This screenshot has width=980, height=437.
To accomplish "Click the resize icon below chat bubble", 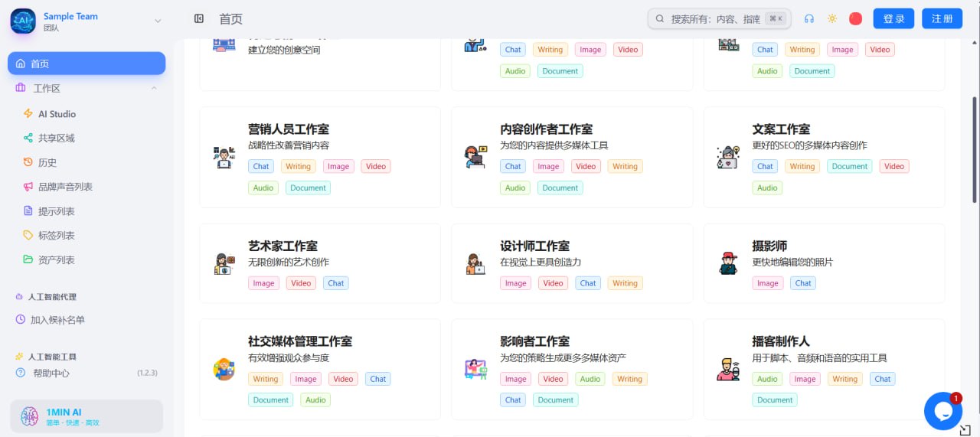I will [x=965, y=430].
